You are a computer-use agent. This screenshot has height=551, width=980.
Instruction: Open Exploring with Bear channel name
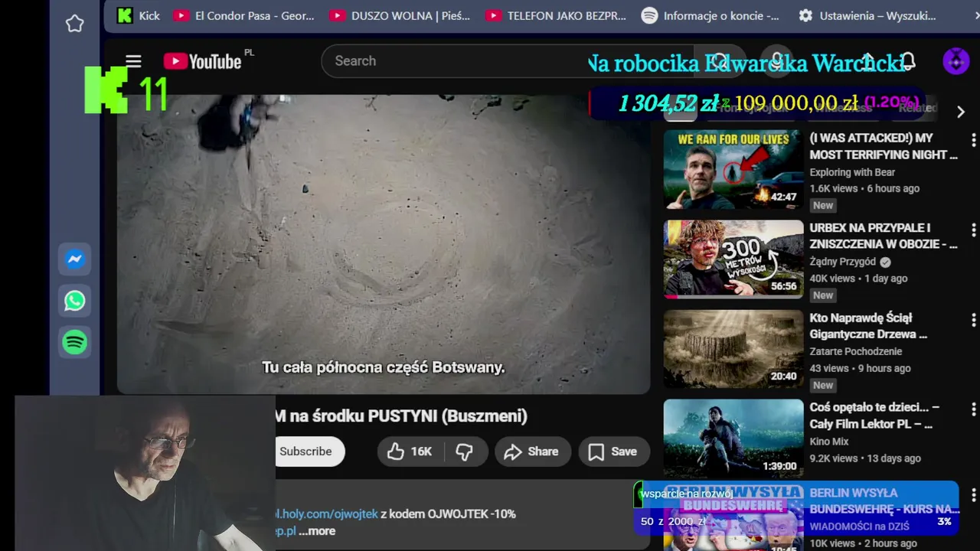point(852,172)
